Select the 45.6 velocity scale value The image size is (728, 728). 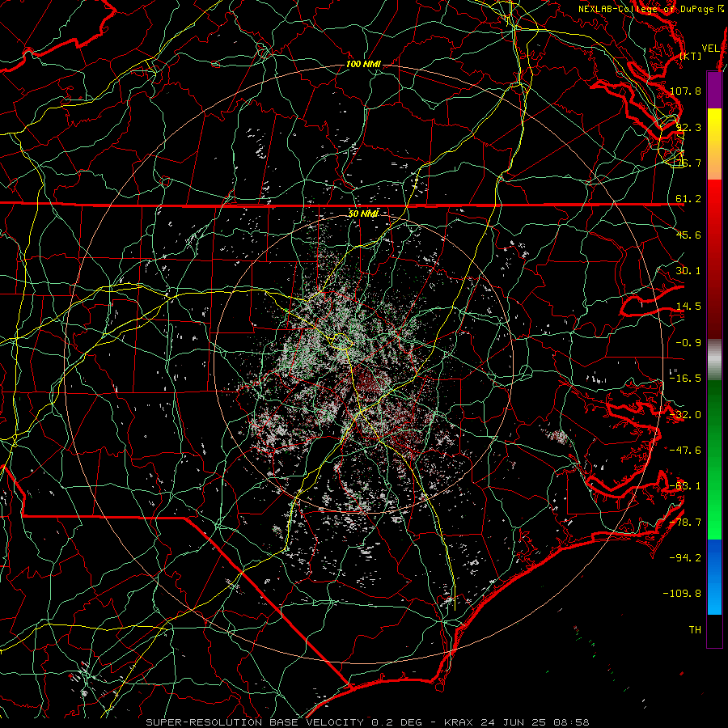coord(688,235)
